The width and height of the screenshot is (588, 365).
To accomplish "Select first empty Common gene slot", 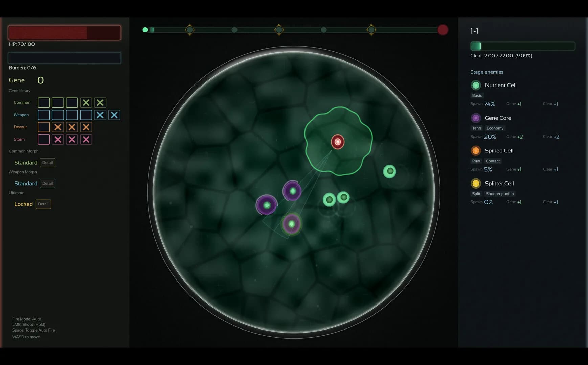I will [x=44, y=102].
